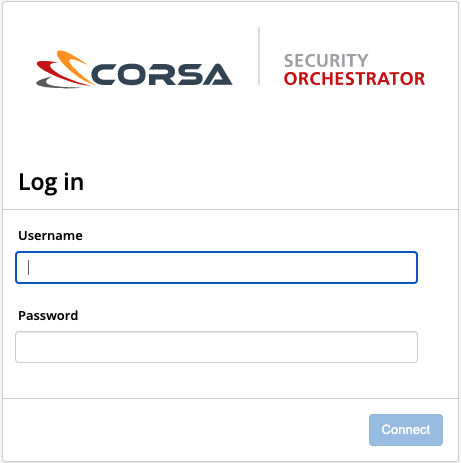Click the CORSA wordmark in the header
This screenshot has width=461, height=463.
pos(161,74)
